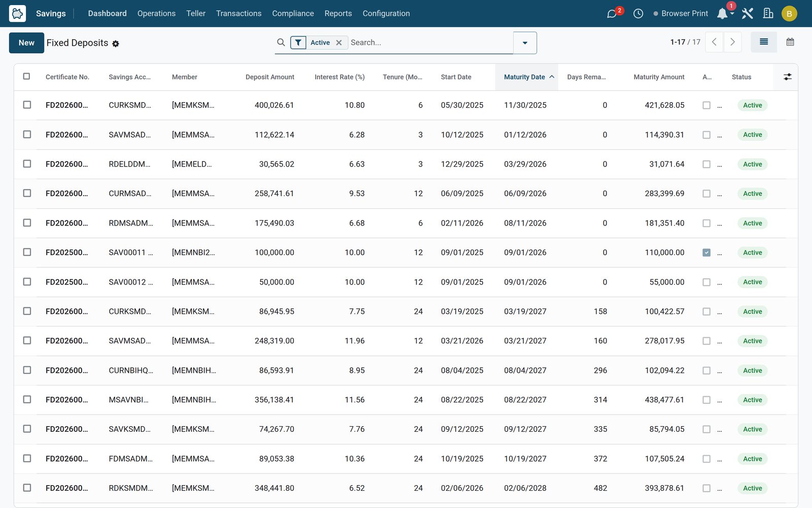Open the Compliance menu

click(x=293, y=14)
